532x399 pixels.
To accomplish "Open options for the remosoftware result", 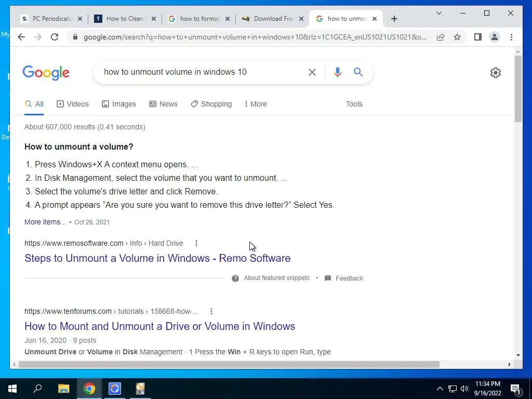I will pyautogui.click(x=196, y=243).
